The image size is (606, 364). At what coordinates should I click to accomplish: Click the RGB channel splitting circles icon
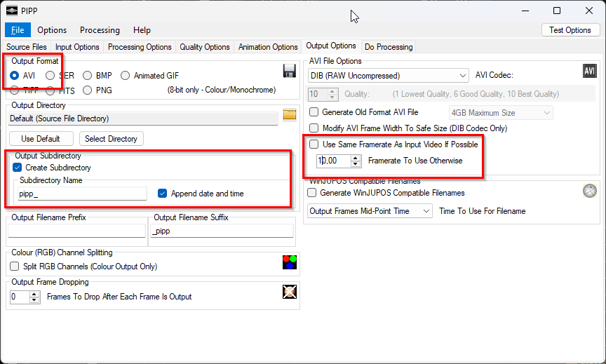point(290,262)
